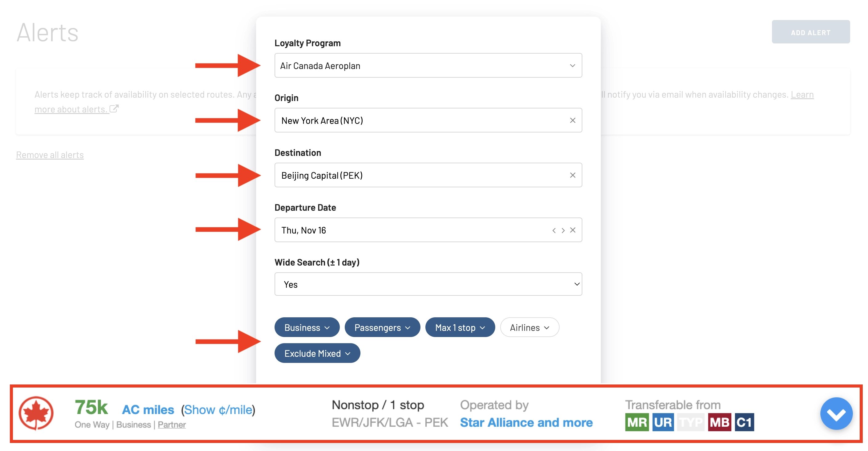Open the Business cabin filter
Viewport: 868px width, 451px height.
coord(307,327)
